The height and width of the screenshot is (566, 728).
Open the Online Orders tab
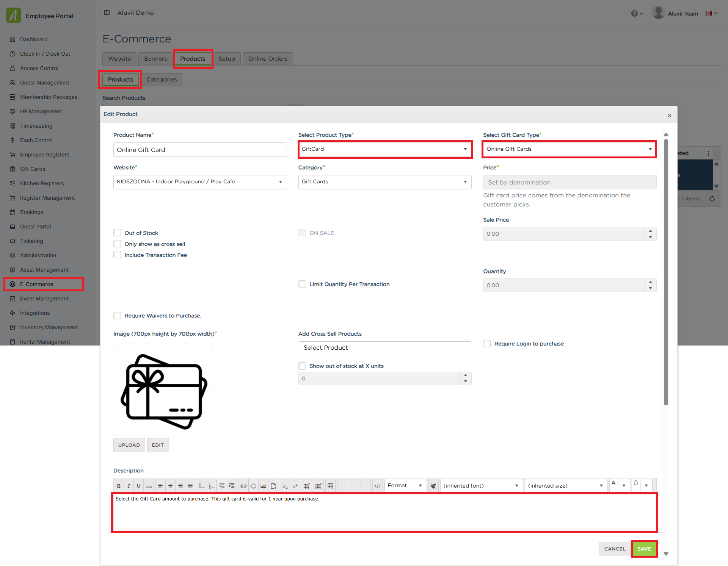268,59
